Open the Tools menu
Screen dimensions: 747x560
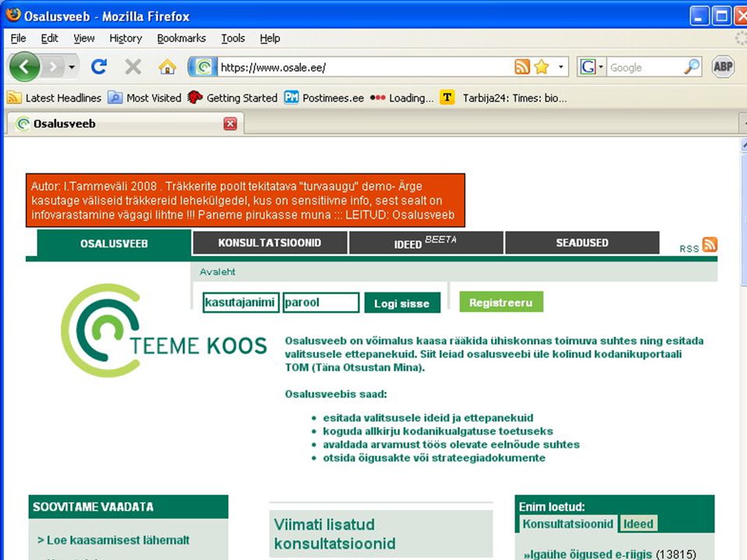pos(233,38)
